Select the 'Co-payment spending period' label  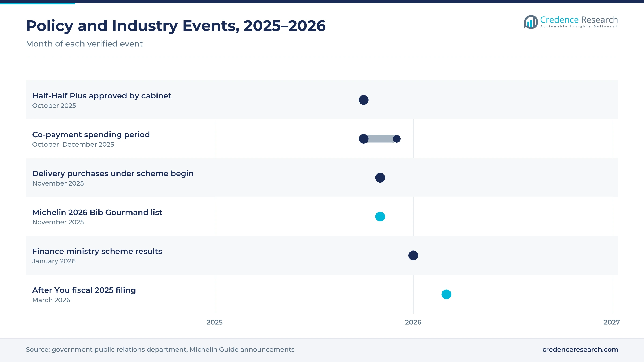pos(91,135)
